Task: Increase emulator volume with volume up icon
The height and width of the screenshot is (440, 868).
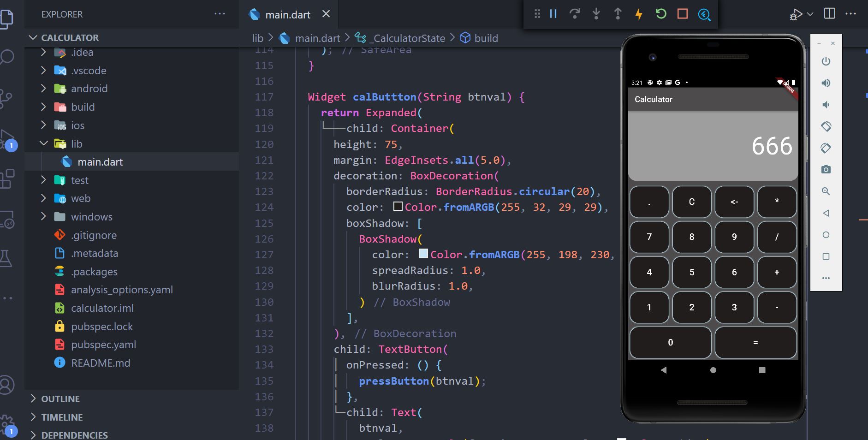Action: pyautogui.click(x=826, y=83)
